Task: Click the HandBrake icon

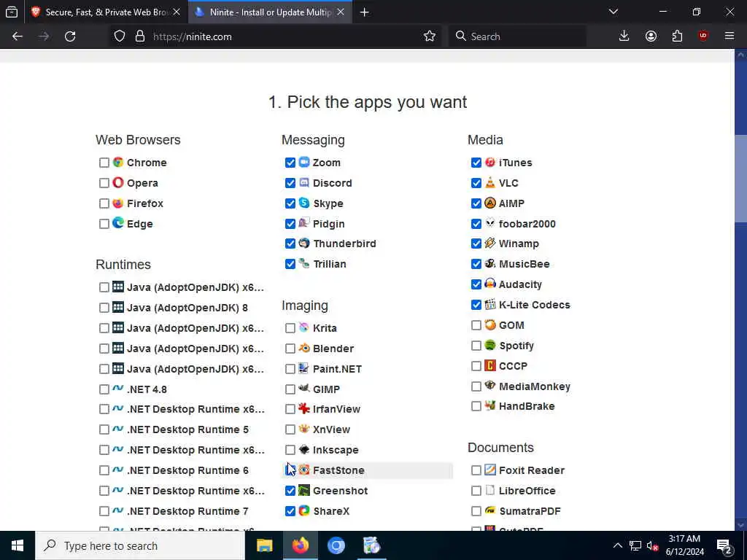Action: click(490, 406)
